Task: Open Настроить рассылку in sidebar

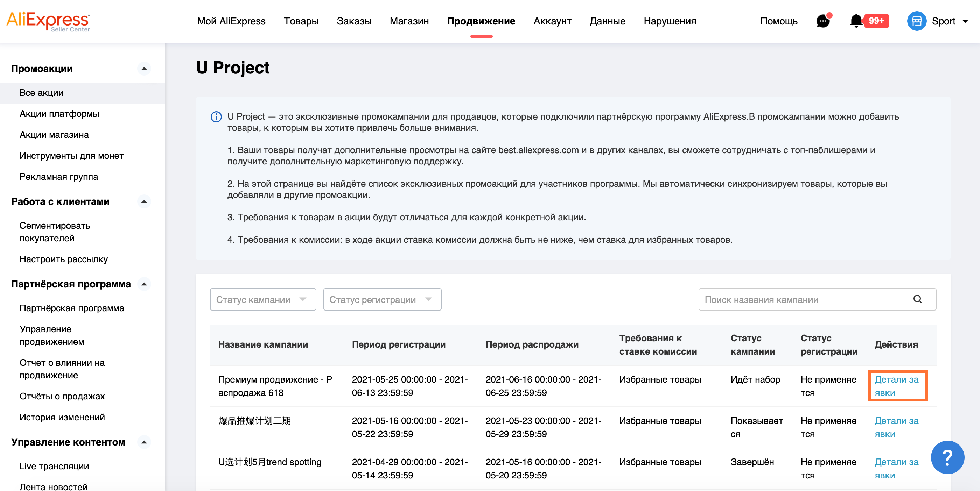Action: pos(64,259)
